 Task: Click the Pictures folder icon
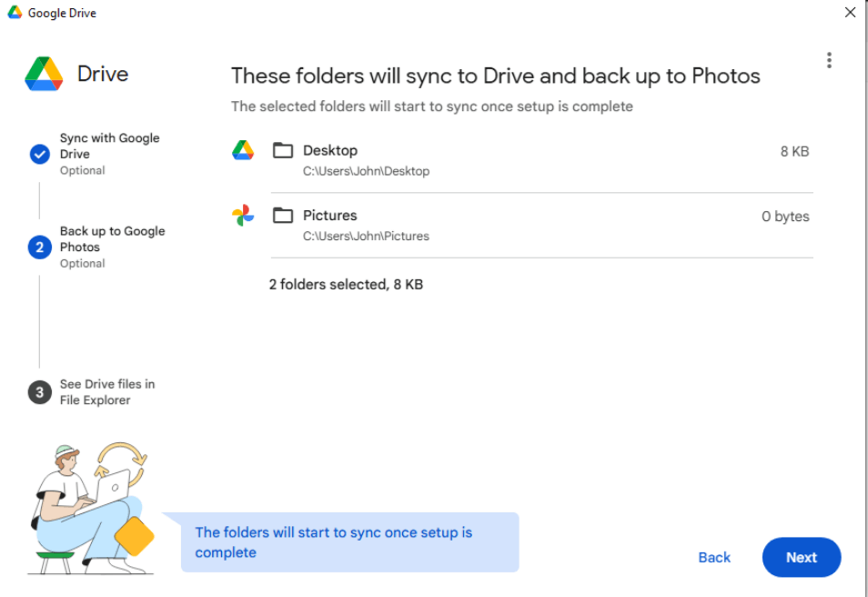284,216
